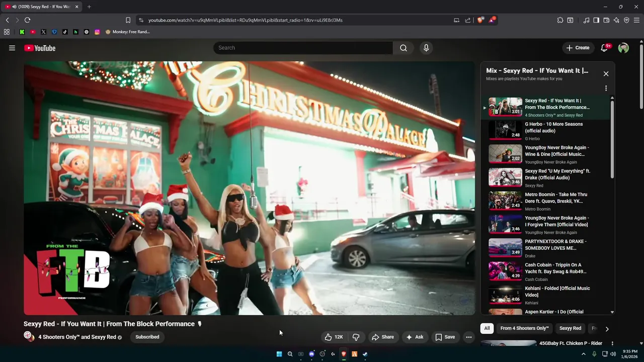Open Brave Rewards triangle icon

[492, 20]
